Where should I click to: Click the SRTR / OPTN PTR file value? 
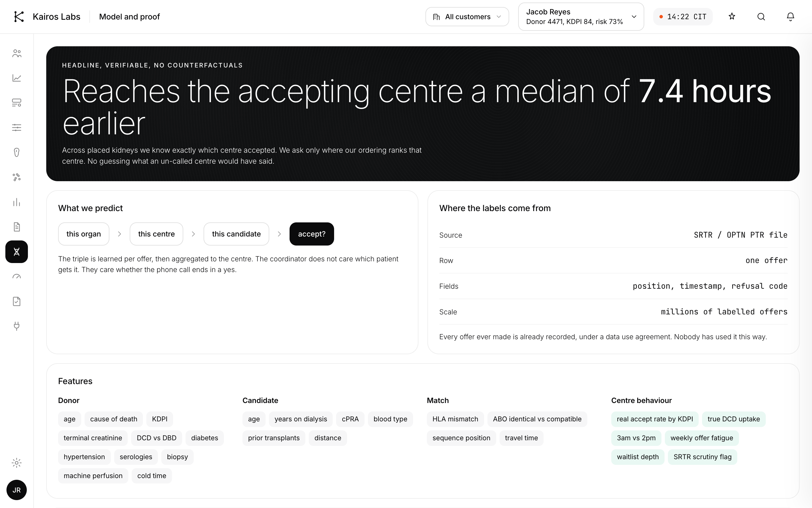(741, 235)
